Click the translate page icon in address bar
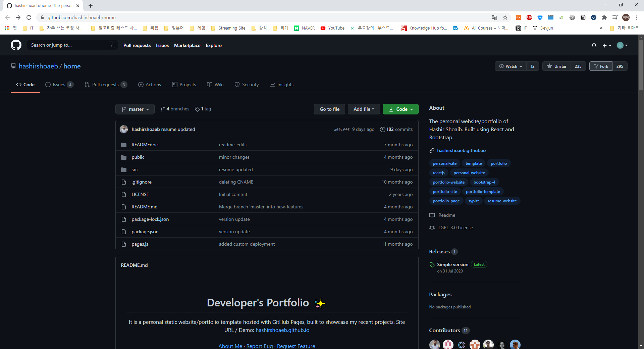Screen dimensions: 644x349 (494, 17)
